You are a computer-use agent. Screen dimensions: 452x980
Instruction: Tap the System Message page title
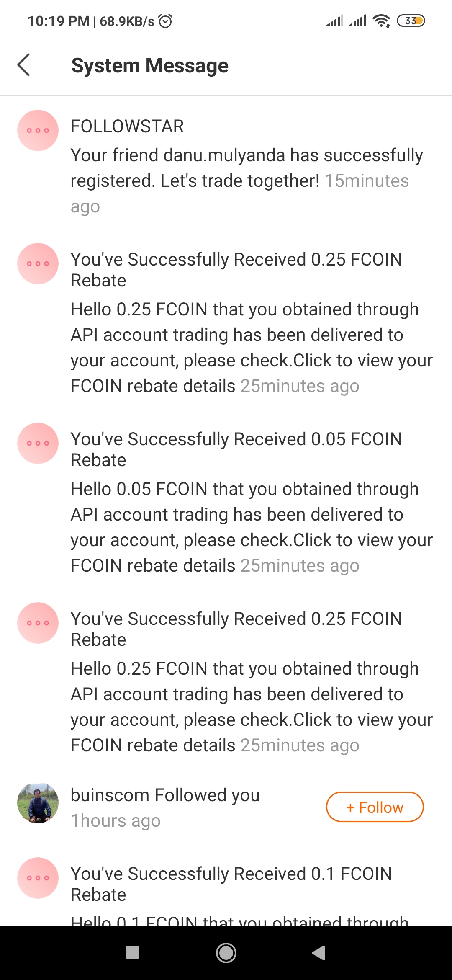pos(150,65)
